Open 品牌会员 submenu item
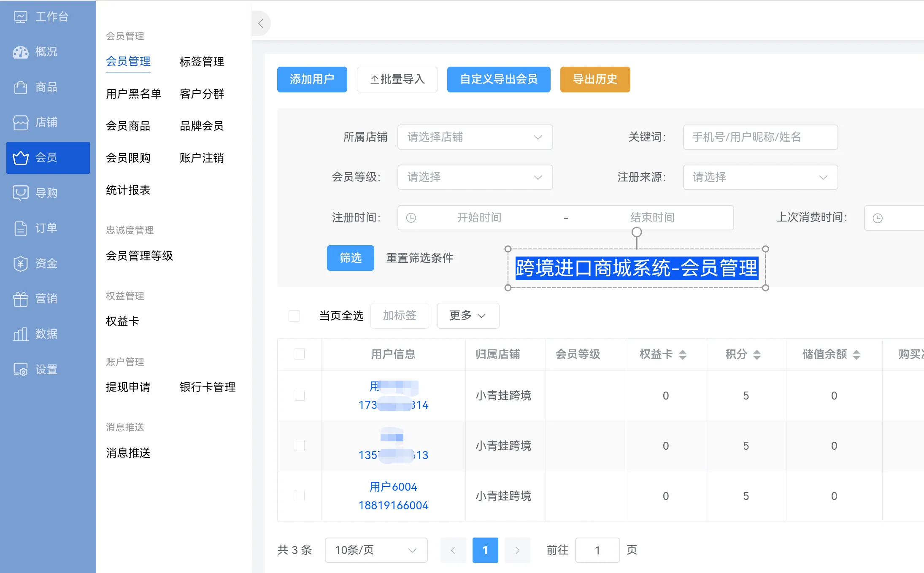 [202, 126]
